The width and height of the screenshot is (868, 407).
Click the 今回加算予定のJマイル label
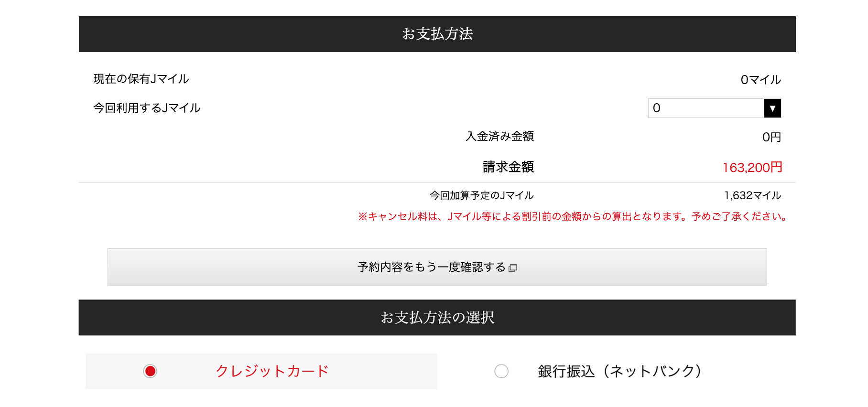[481, 195]
